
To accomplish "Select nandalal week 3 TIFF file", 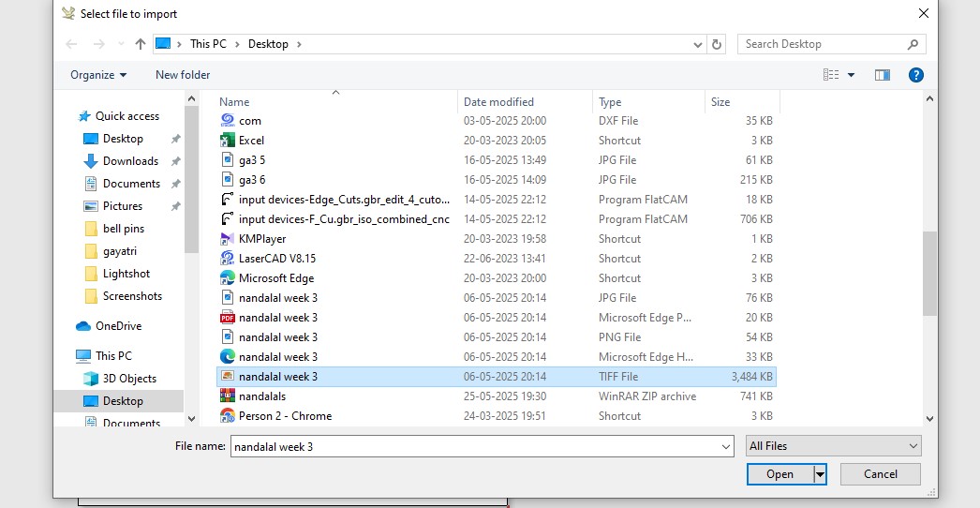I will (497, 377).
